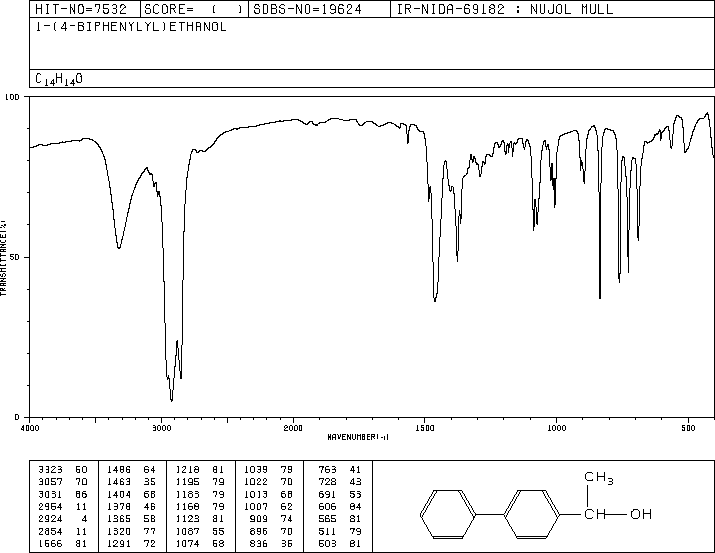Select the molecular formula C14H14O

[x=59, y=79]
